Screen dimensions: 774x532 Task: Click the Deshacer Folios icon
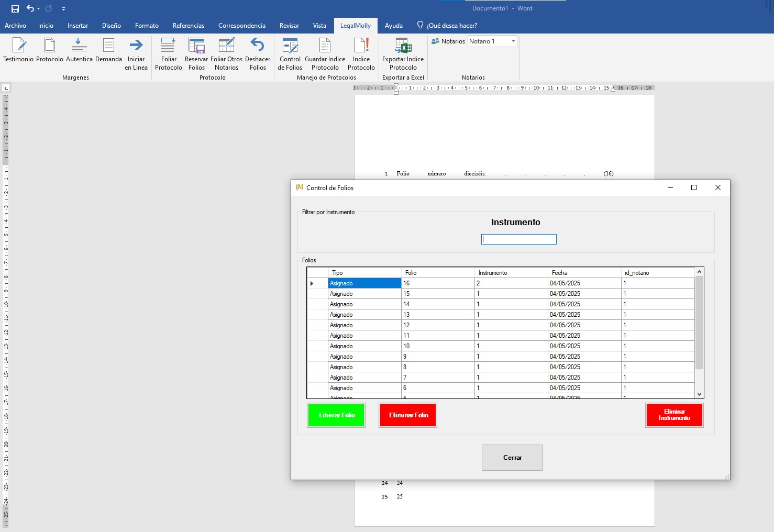(257, 46)
